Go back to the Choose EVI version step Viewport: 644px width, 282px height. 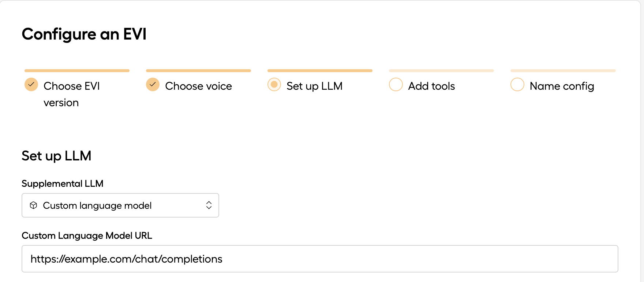pyautogui.click(x=72, y=86)
